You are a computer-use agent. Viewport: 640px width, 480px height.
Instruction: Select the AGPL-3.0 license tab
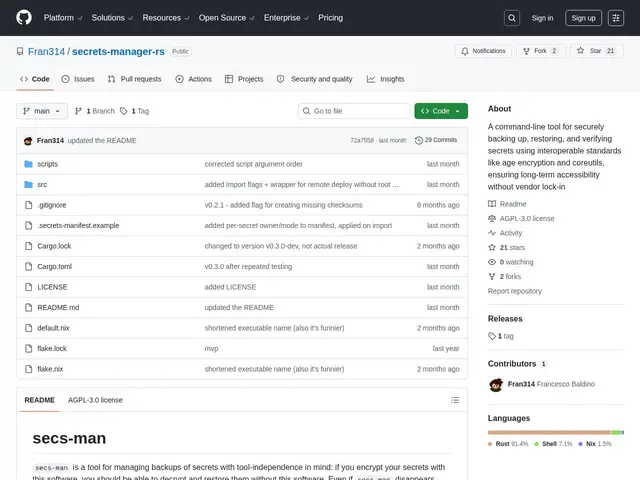pyautogui.click(x=95, y=400)
